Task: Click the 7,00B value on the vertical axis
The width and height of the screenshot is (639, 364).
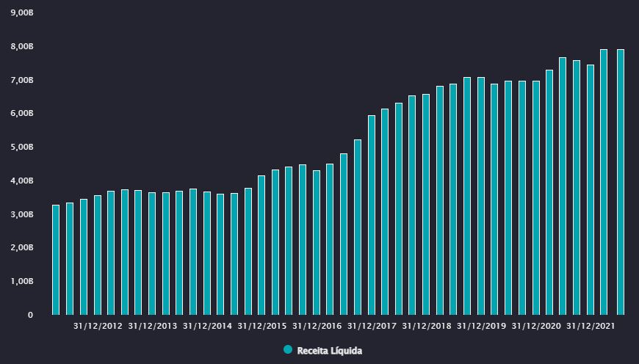Action: pos(23,80)
